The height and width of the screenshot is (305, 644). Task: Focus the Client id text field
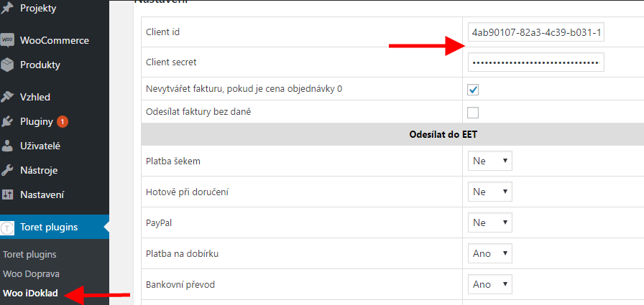point(536,32)
